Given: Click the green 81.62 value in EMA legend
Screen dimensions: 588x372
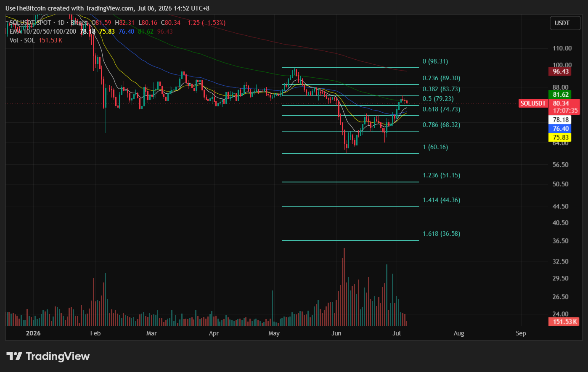Looking at the screenshot, I should [146, 32].
